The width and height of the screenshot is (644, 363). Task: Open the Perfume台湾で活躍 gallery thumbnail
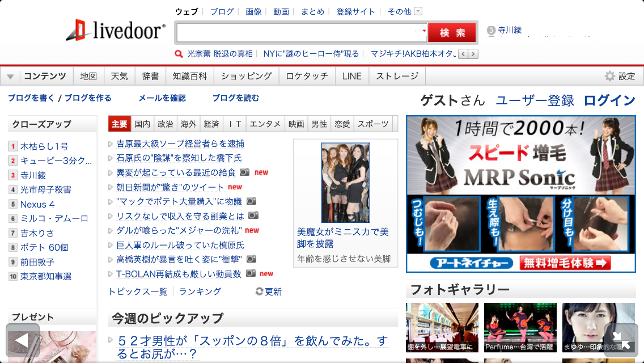point(520,327)
